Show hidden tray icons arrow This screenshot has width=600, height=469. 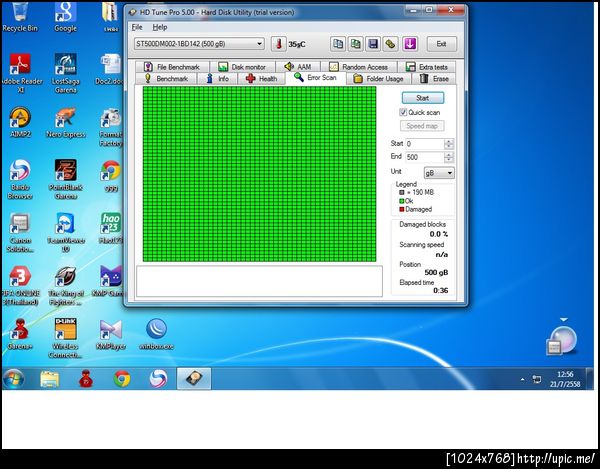(x=522, y=379)
